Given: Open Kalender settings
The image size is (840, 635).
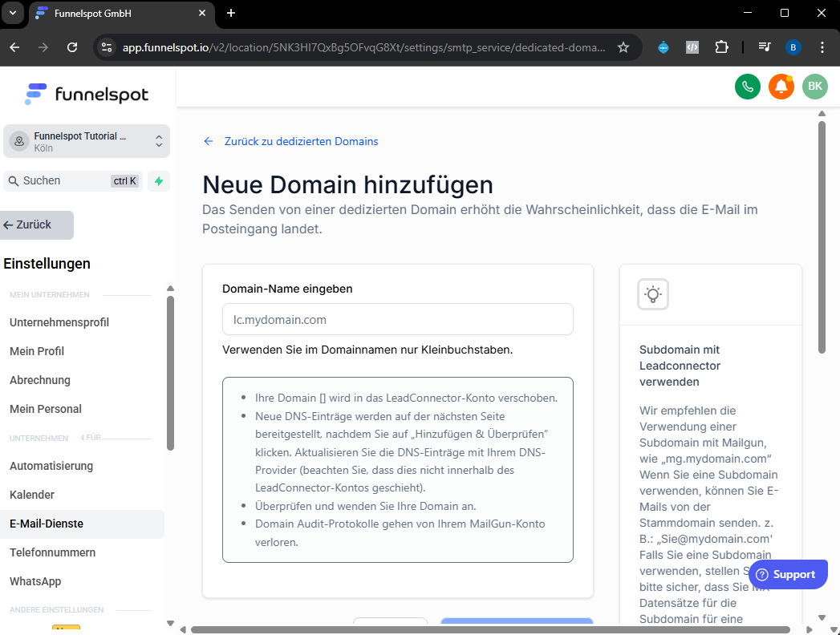Looking at the screenshot, I should pyautogui.click(x=32, y=495).
